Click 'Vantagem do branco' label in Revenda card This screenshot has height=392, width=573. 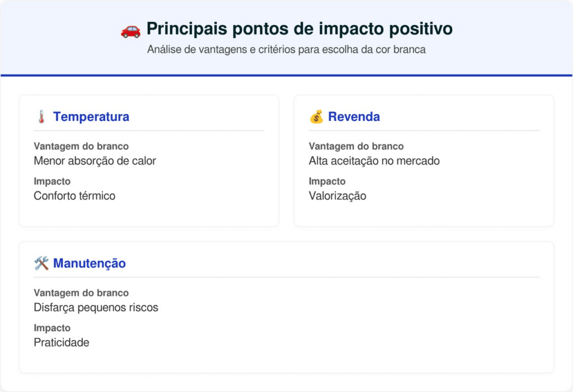click(356, 147)
